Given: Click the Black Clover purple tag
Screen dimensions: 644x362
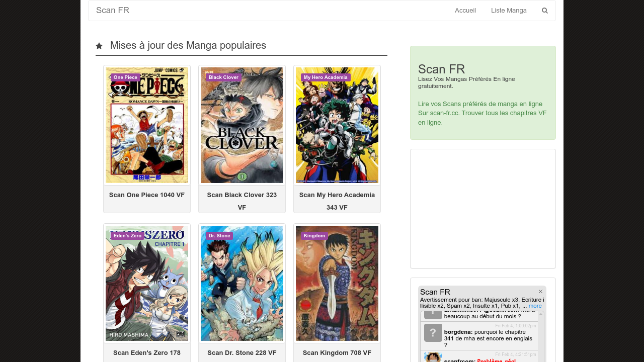Looking at the screenshot, I should pos(223,77).
